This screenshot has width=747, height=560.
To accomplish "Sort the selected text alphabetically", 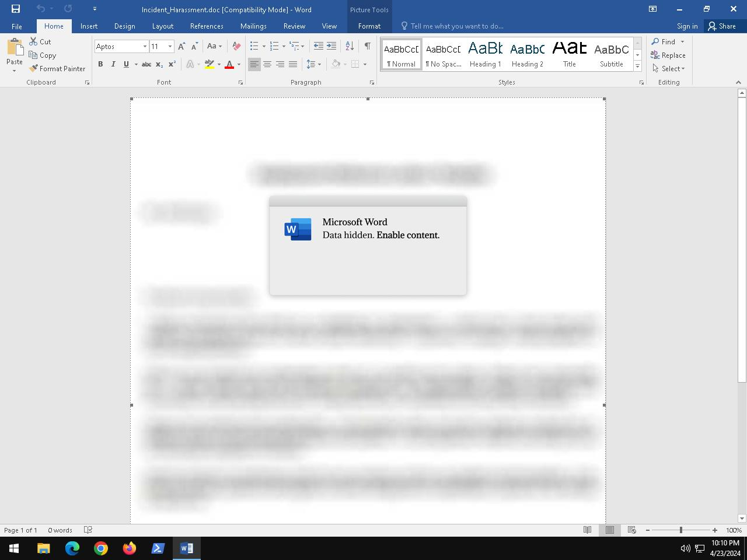I will pos(349,45).
